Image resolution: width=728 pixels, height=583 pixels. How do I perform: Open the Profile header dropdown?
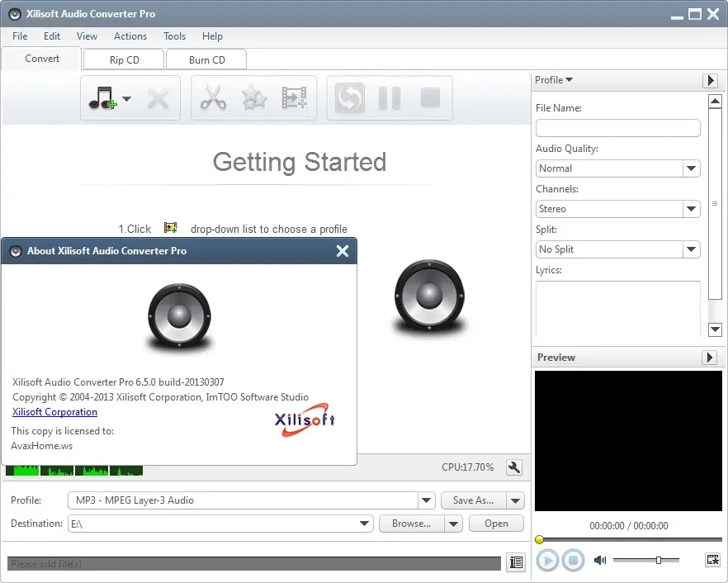[x=553, y=80]
